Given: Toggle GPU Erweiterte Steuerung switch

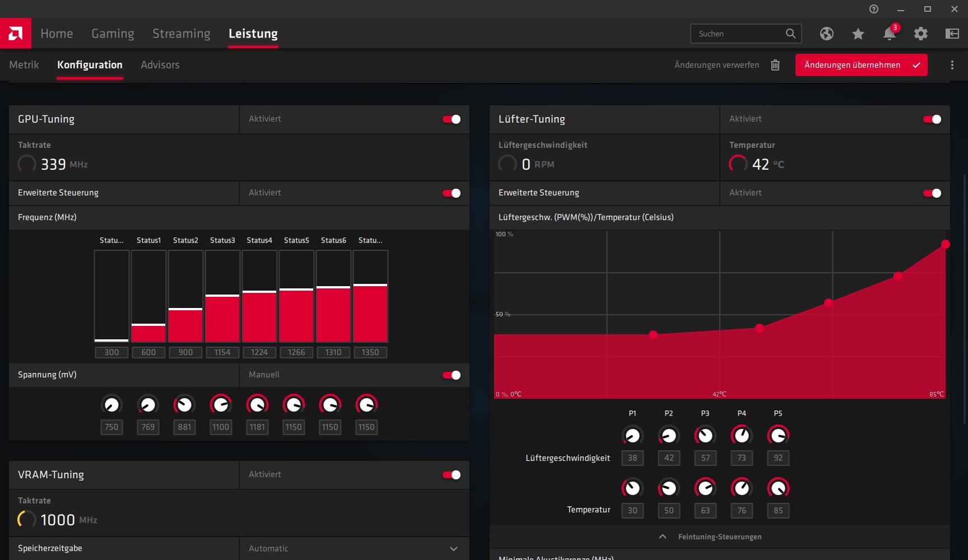Looking at the screenshot, I should [452, 193].
